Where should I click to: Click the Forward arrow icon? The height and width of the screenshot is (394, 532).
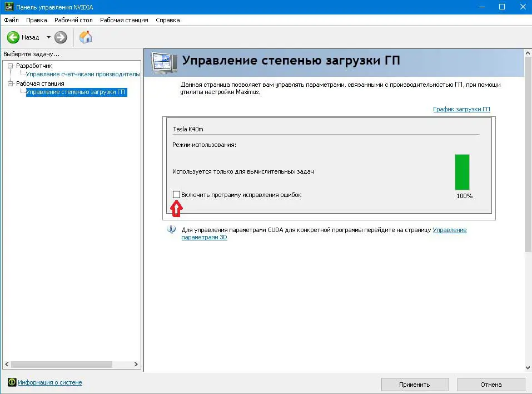tap(61, 37)
